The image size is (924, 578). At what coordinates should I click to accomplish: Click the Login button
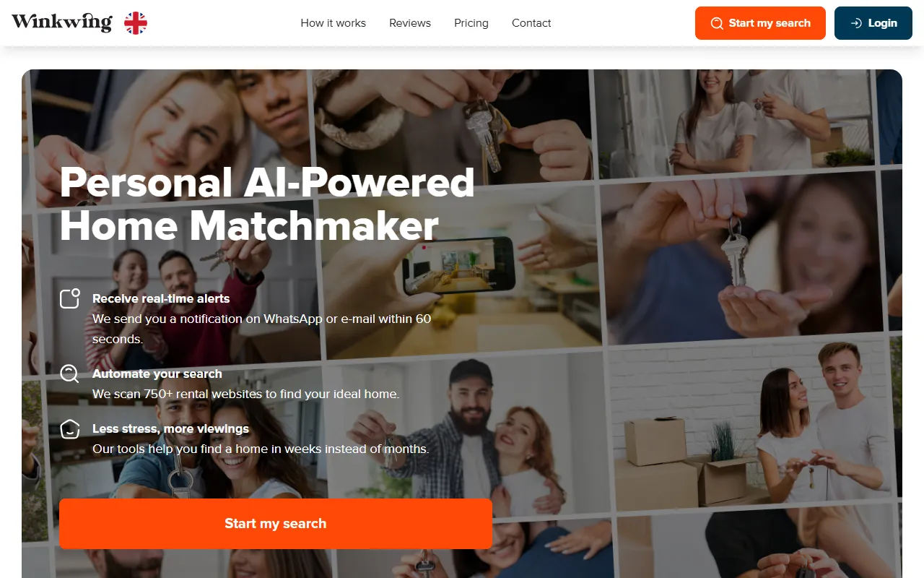click(873, 23)
